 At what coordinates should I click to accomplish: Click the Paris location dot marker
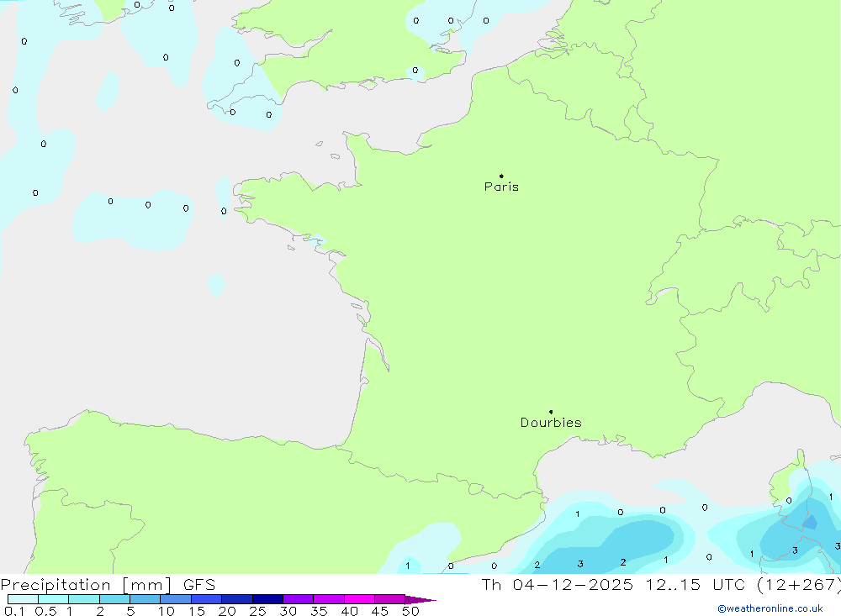(501, 176)
